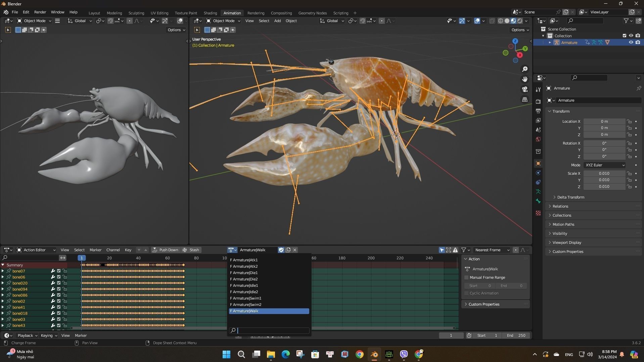Switch to the Sculpting workspace tab
The image size is (644, 362).
136,13
